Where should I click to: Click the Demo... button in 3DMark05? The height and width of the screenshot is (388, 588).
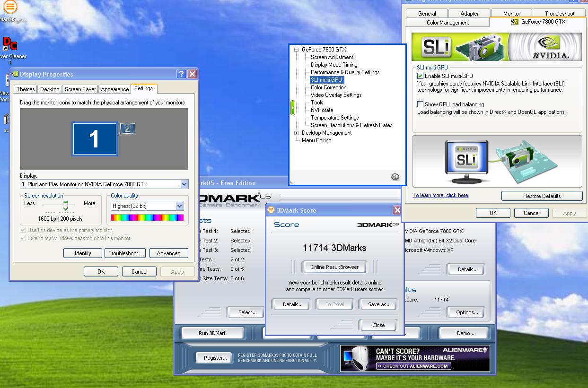(465, 333)
